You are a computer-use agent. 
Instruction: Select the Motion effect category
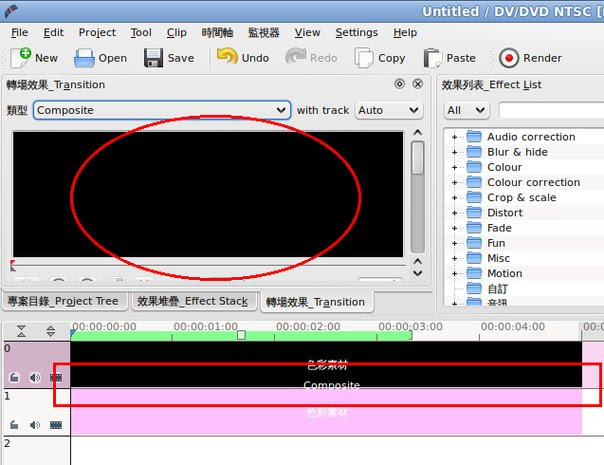505,274
